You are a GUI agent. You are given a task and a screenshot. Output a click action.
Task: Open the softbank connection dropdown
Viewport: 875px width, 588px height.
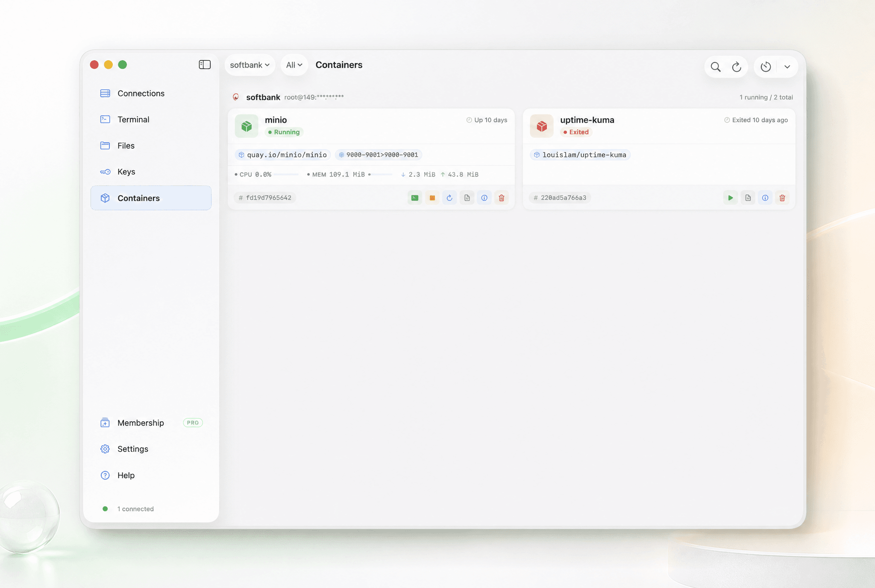pos(250,65)
